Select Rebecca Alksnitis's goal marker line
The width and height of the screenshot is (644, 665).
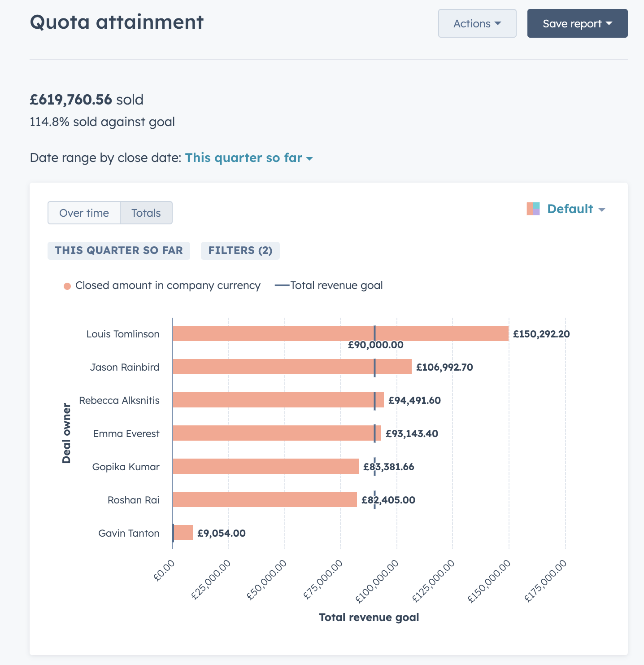374,400
